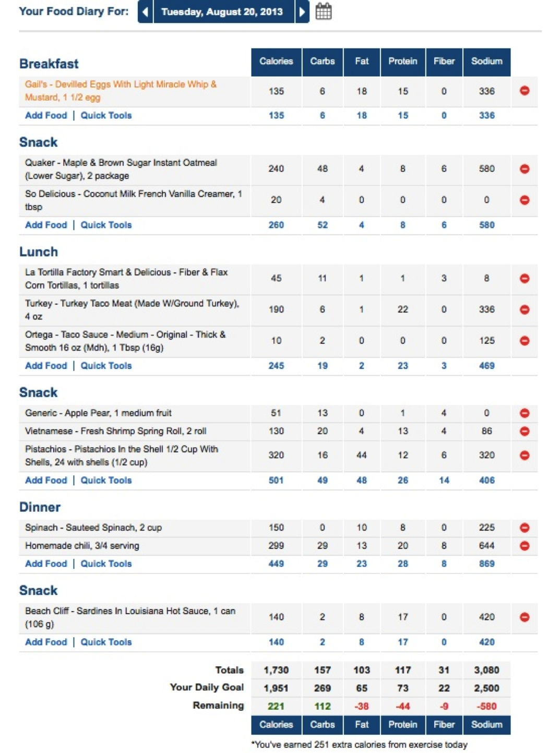The image size is (560, 753).
Task: Open the calendar date picker icon
Action: point(324,11)
